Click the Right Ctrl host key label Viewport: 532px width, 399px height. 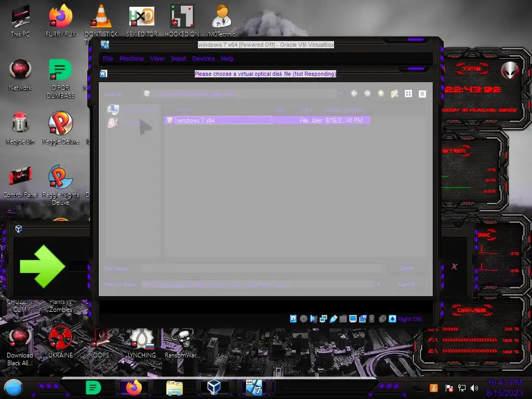click(409, 319)
